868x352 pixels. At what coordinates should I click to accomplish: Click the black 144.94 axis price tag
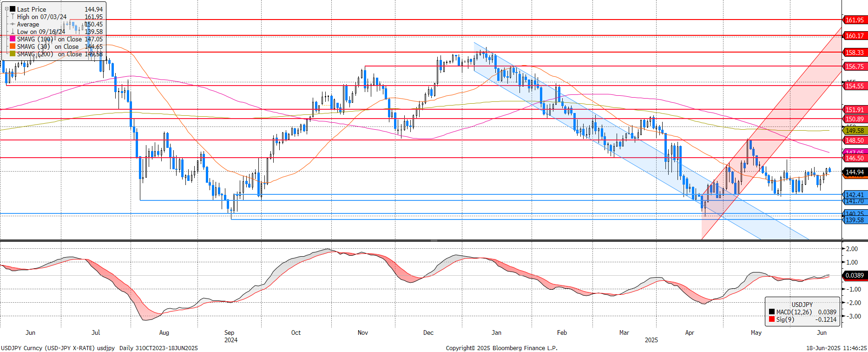(855, 172)
